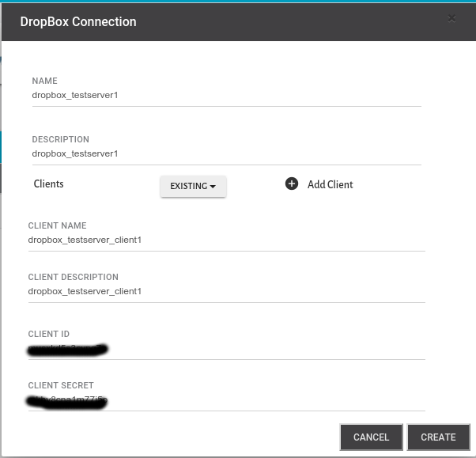The width and height of the screenshot is (476, 458).
Task: Click the CLIENT SECRET label text
Action: click(61, 385)
